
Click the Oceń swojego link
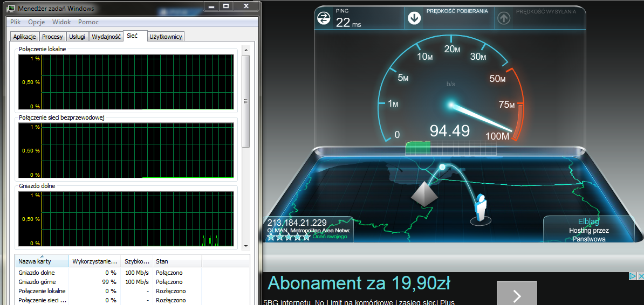coord(330,237)
